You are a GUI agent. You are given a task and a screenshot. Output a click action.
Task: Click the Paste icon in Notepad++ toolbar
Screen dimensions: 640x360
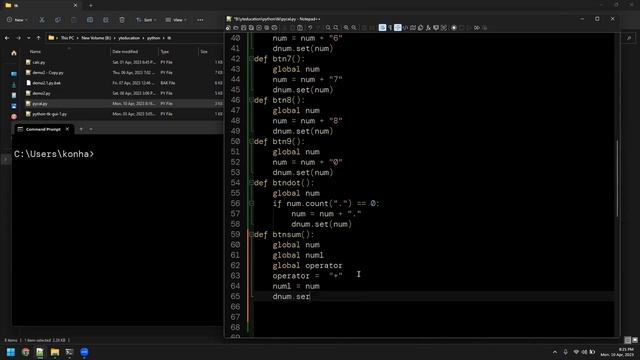300,28
